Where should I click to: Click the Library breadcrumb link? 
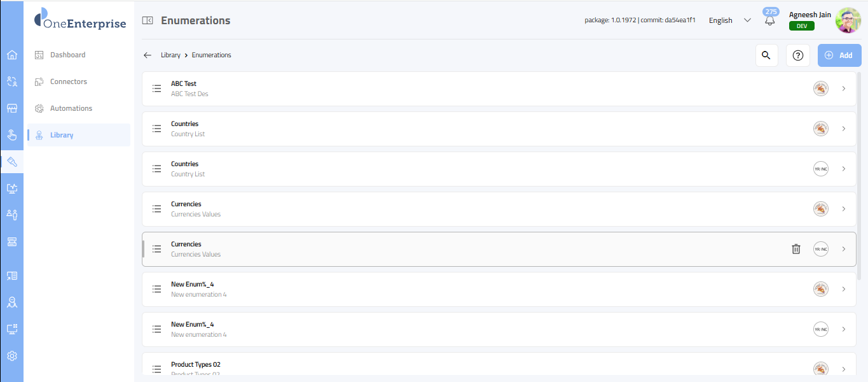[170, 55]
